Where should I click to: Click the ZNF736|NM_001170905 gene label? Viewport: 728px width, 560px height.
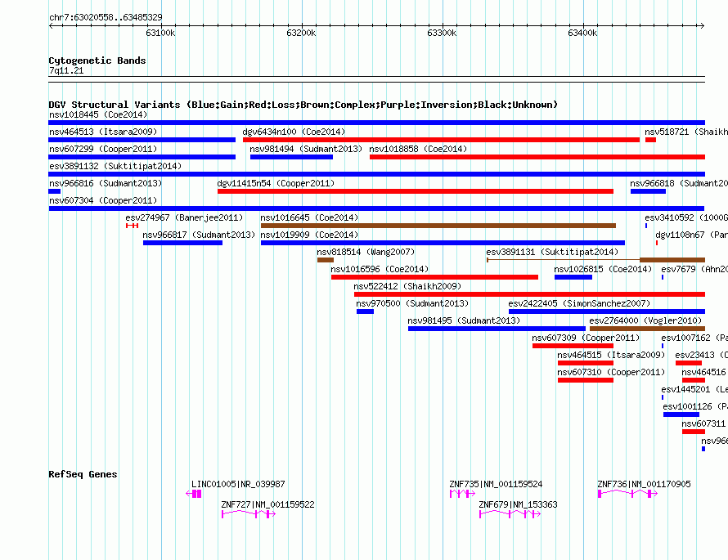(x=644, y=484)
